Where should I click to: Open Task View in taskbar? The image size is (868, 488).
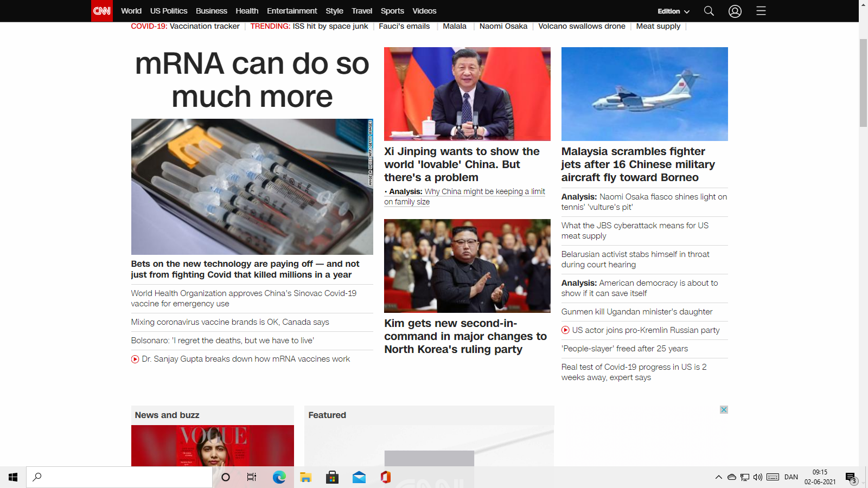click(x=252, y=477)
